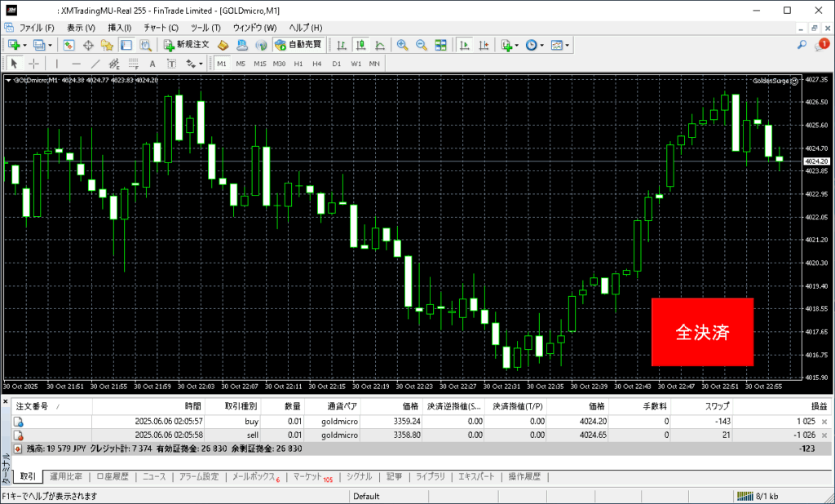Select the trendline drawing tool
835x504 pixels.
click(95, 64)
